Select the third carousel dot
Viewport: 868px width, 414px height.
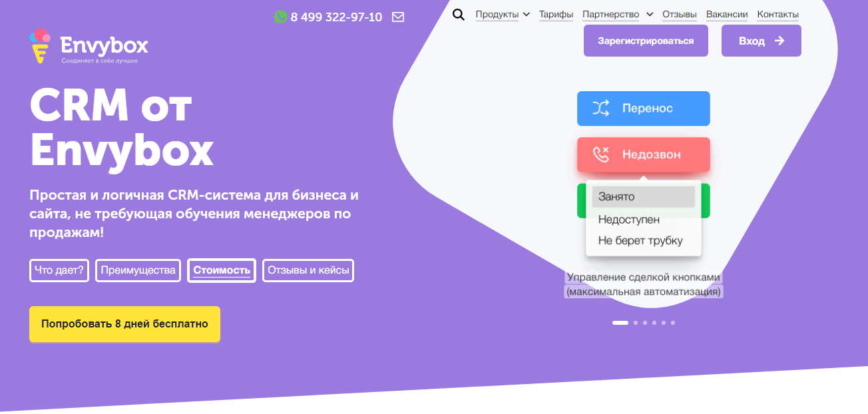(x=645, y=322)
